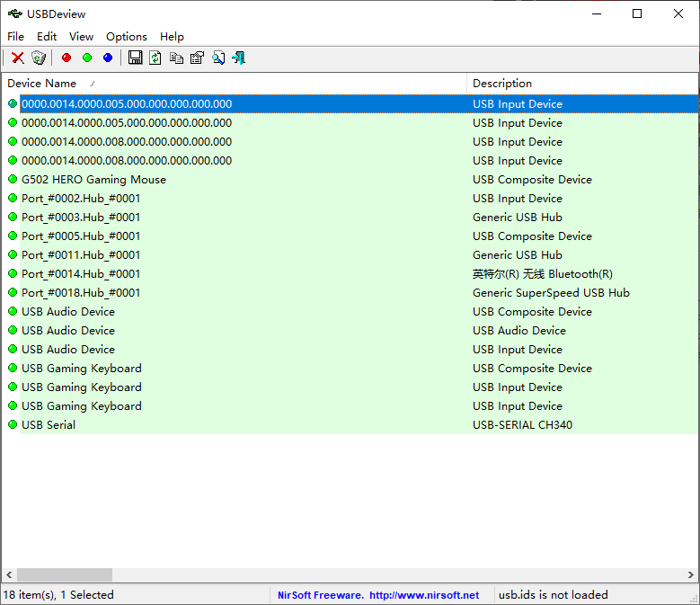Click the find magnifier toolbar icon
700x605 pixels.
pos(218,58)
